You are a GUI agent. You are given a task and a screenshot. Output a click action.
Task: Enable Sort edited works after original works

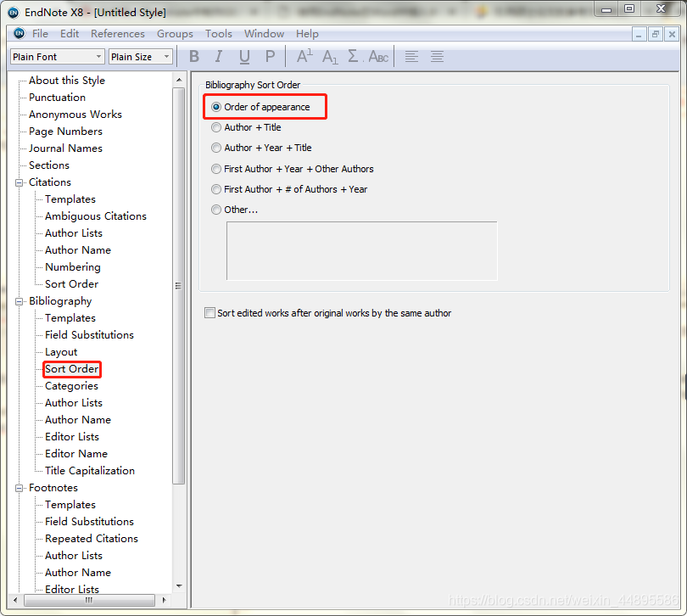click(209, 313)
